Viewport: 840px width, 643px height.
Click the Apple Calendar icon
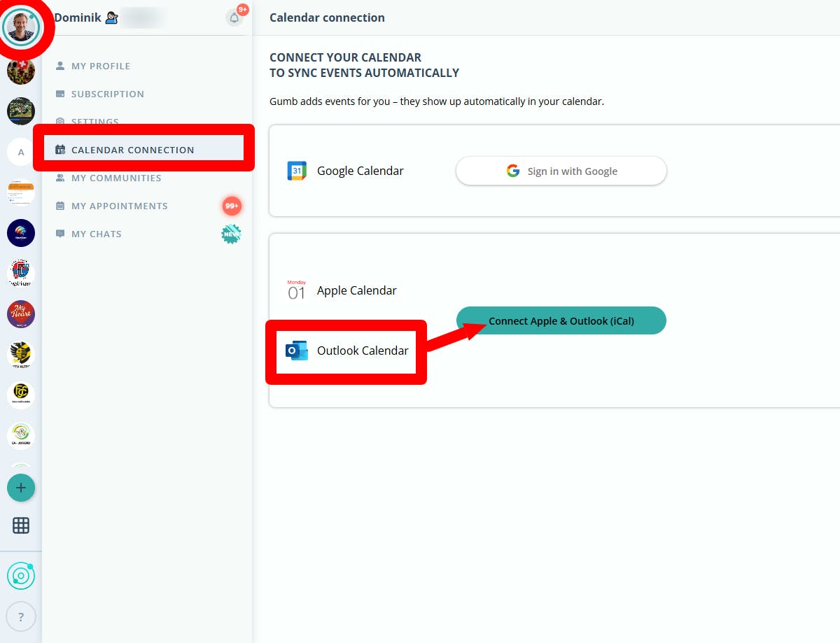click(x=297, y=290)
